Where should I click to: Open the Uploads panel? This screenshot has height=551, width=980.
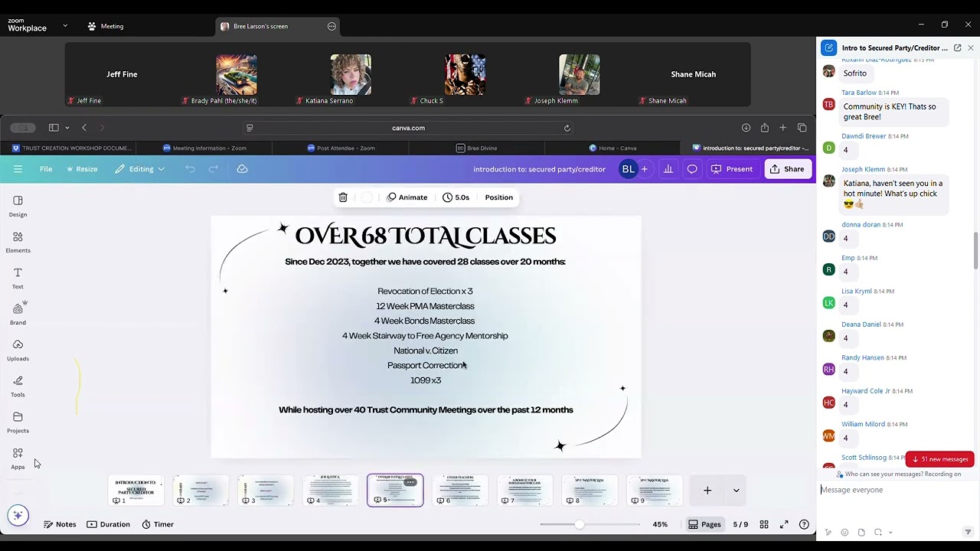18,350
